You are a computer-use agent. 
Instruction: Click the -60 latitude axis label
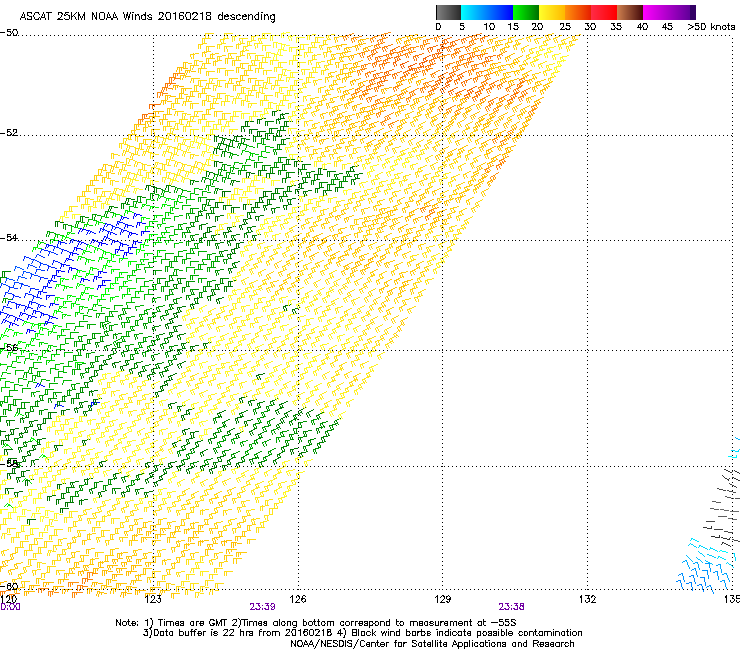(9, 586)
